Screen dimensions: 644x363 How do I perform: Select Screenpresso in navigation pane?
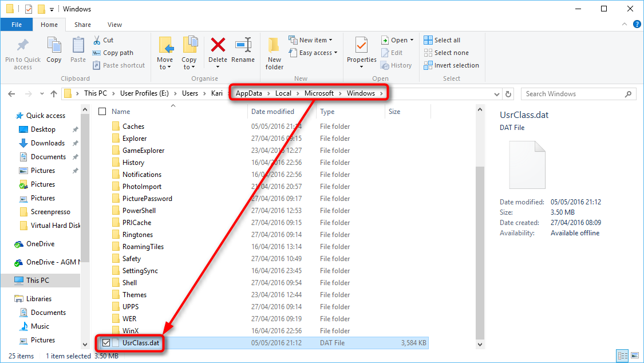(50, 212)
